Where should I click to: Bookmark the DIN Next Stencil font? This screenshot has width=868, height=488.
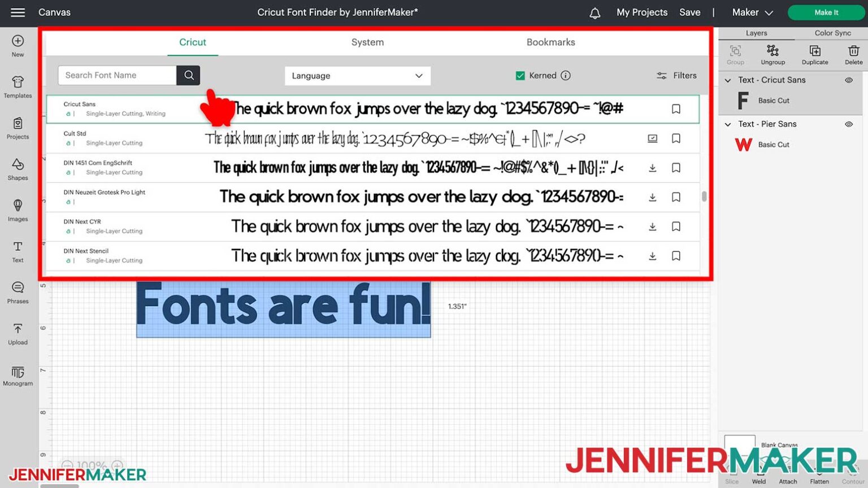click(676, 256)
